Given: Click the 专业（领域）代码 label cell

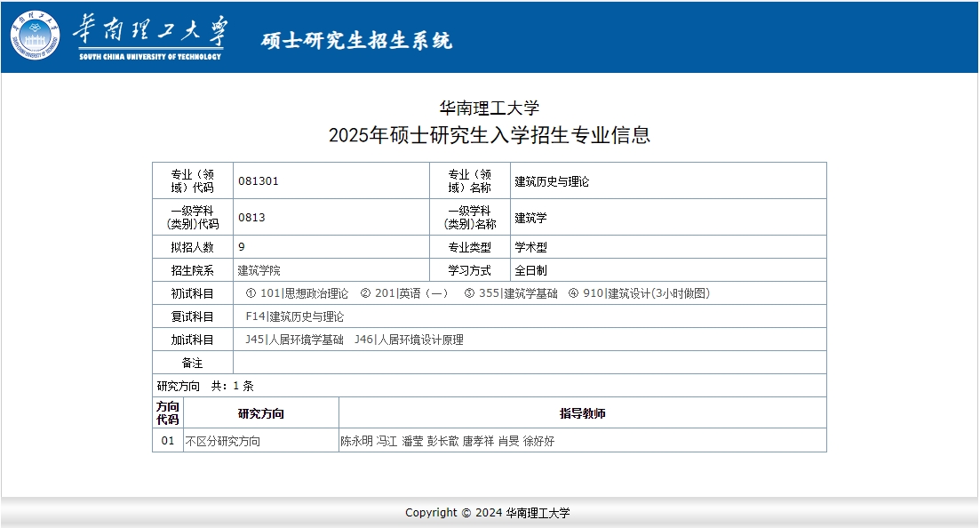Looking at the screenshot, I should (193, 180).
